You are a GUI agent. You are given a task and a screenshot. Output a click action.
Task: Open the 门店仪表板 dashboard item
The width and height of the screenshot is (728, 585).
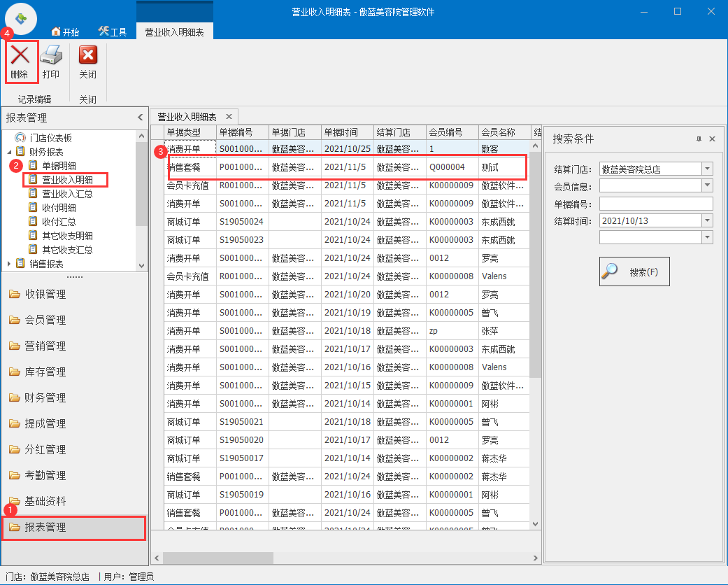point(50,138)
